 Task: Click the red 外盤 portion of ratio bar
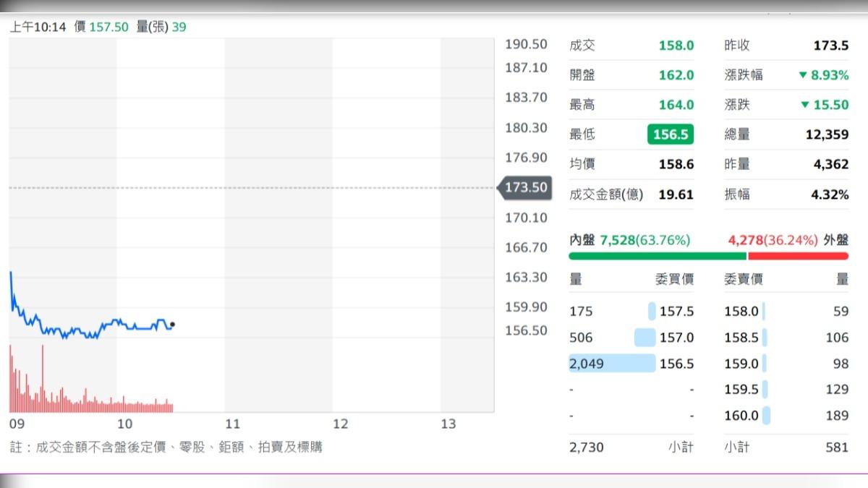798,256
